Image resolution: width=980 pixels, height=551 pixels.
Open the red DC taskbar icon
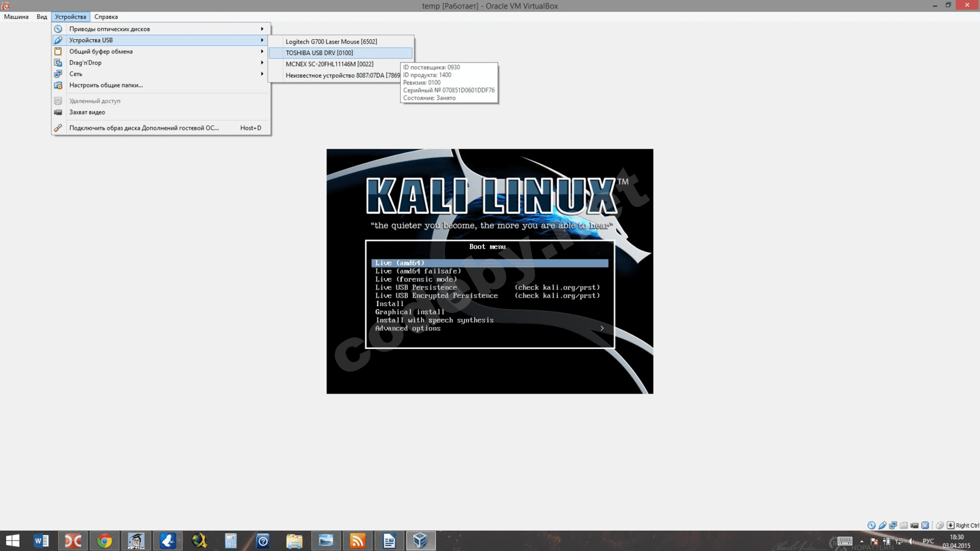[x=73, y=541]
